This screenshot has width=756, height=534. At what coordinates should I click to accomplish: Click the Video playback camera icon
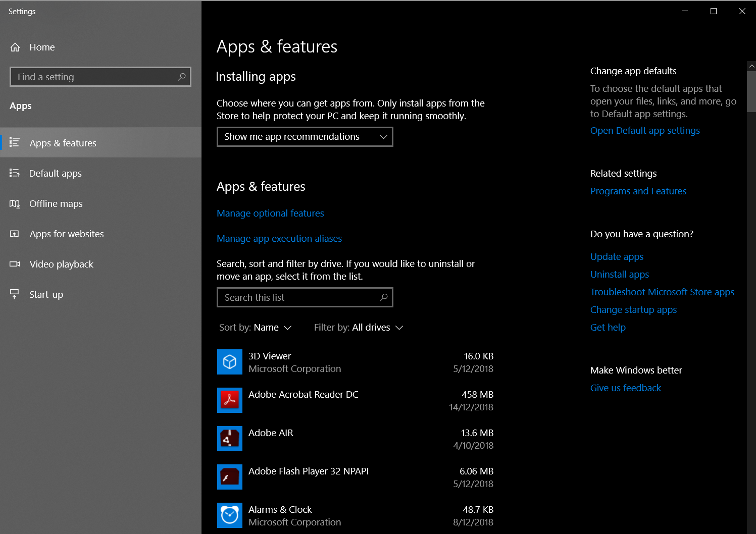pyautogui.click(x=15, y=264)
